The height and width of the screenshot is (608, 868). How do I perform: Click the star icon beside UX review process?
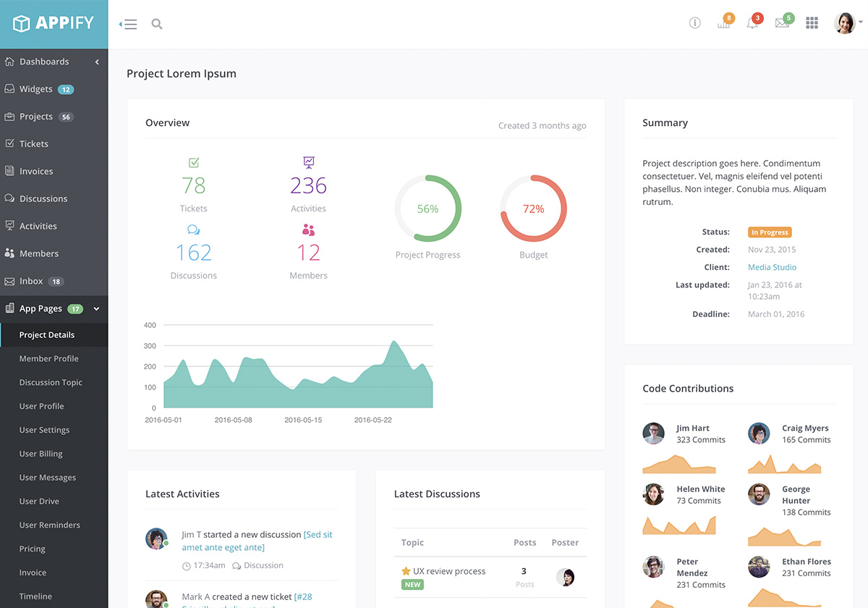click(x=406, y=571)
